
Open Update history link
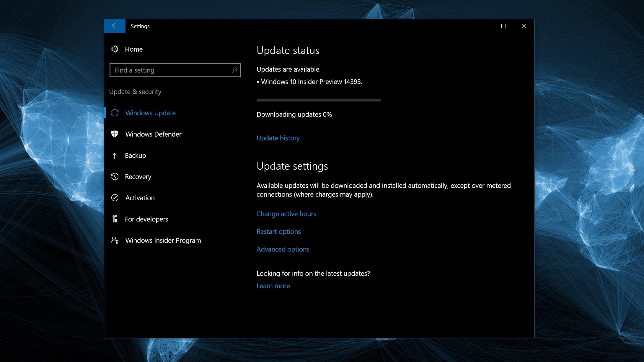(x=278, y=138)
